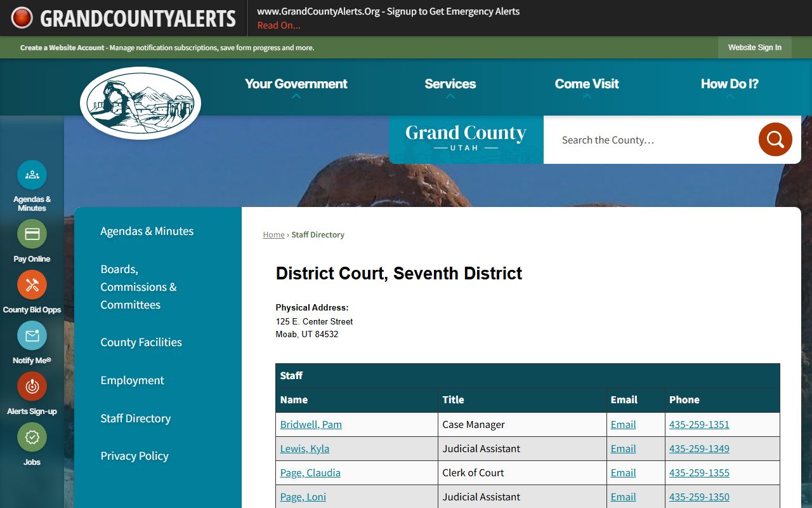Open Lewis, Kyla staff profile

304,449
